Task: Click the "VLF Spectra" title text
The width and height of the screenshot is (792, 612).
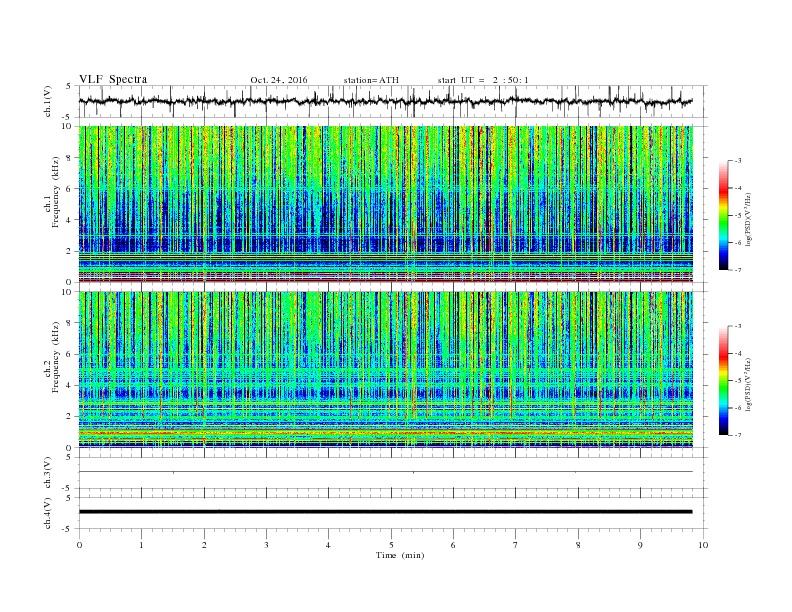Action: [113, 79]
